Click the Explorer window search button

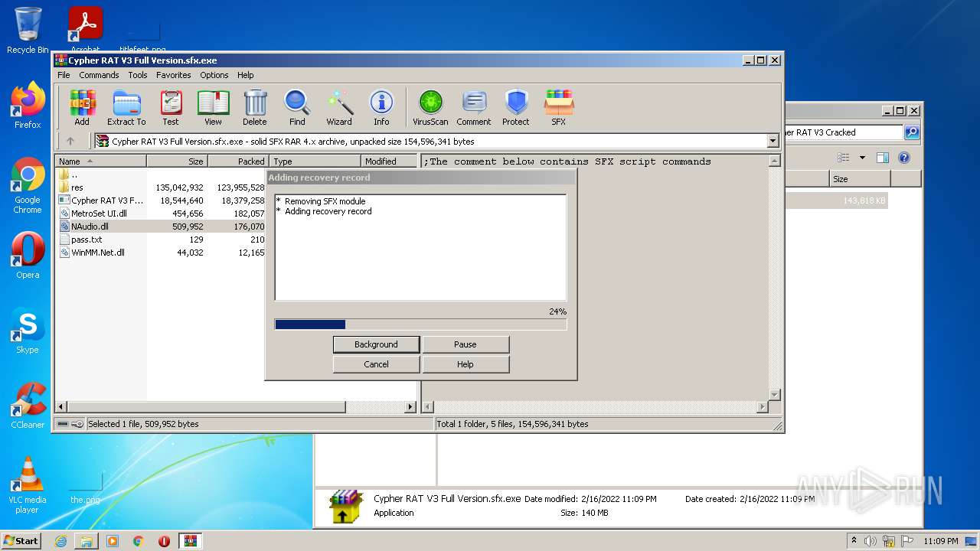click(911, 132)
